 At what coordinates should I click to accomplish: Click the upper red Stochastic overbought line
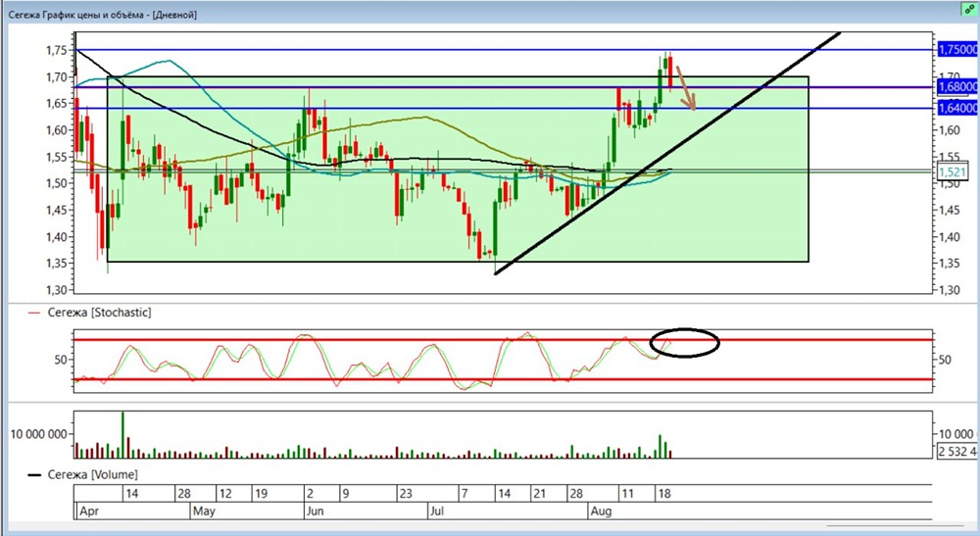503,340
